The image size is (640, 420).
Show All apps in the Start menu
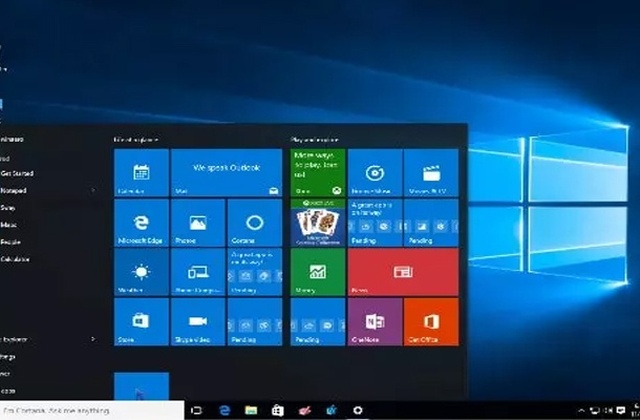8,391
